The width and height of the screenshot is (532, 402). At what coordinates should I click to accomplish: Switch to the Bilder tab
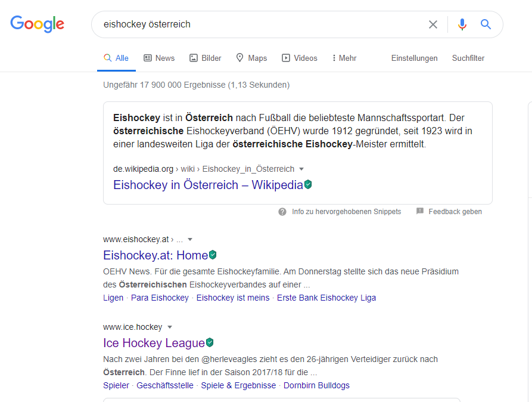206,58
